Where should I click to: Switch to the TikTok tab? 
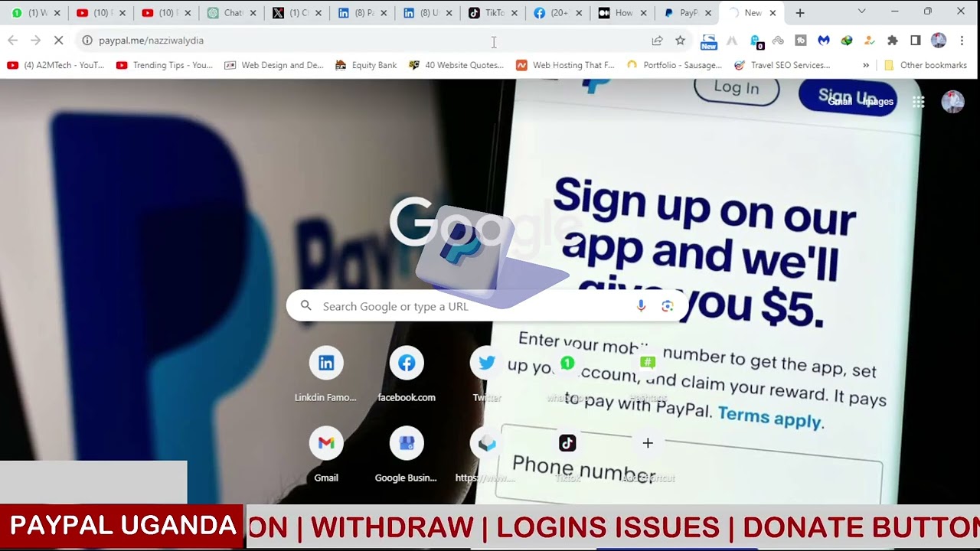(x=493, y=13)
